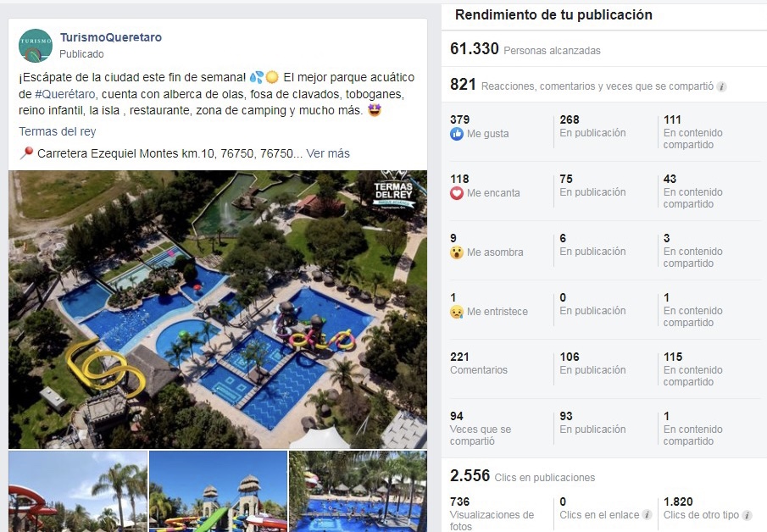Click the red Me encanta heart icon

point(456,193)
